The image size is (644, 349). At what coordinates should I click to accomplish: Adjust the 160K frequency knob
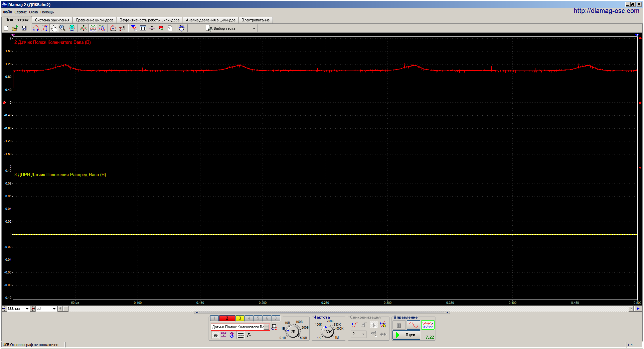328,332
